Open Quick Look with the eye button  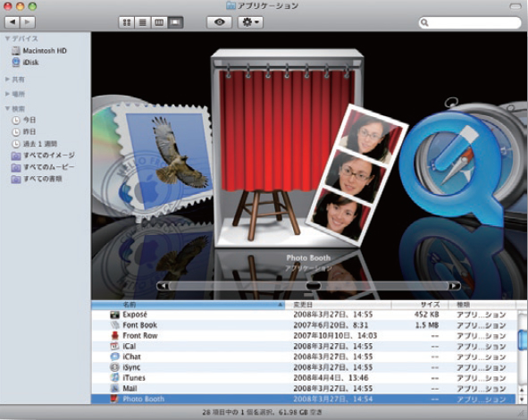click(x=219, y=22)
